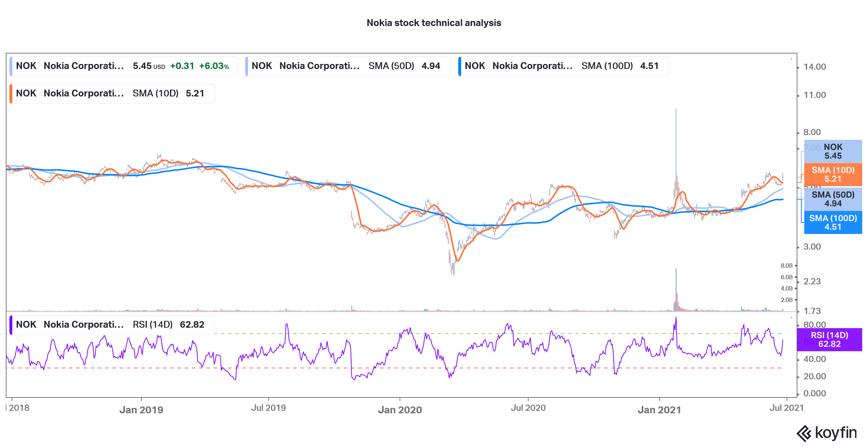This screenshot has height=448, width=868.
Task: Click the Jul 2020 date axis marker
Action: [x=528, y=408]
